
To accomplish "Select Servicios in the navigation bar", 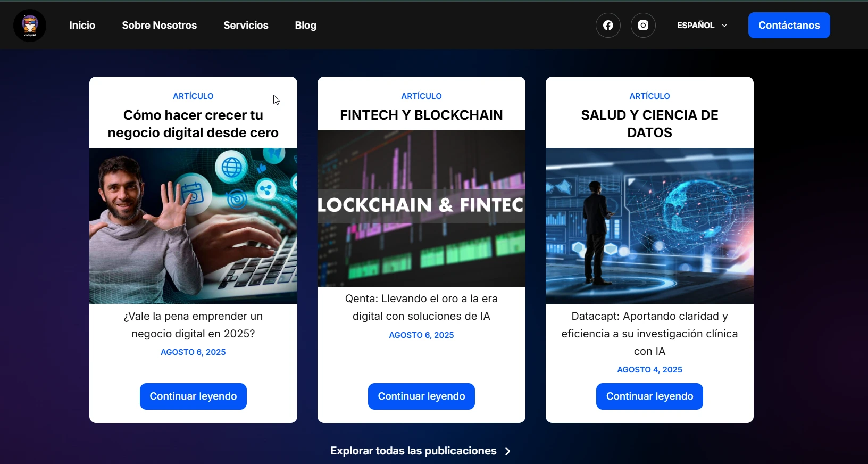I will tap(246, 26).
